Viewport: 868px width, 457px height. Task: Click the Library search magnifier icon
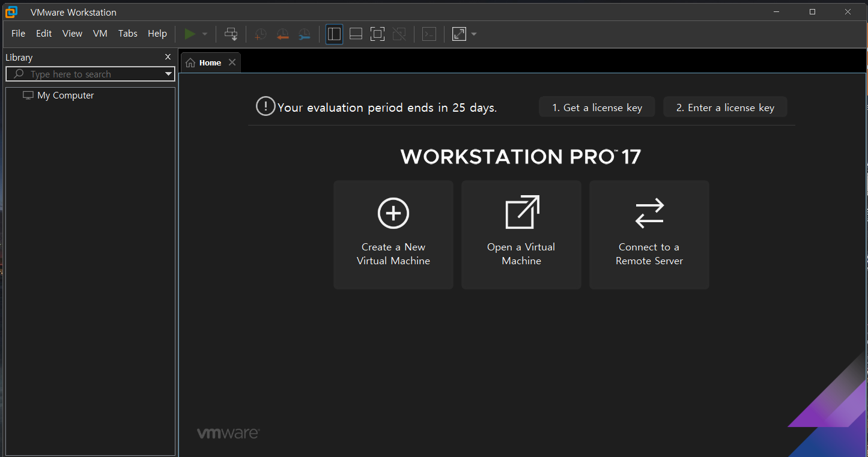tap(19, 74)
